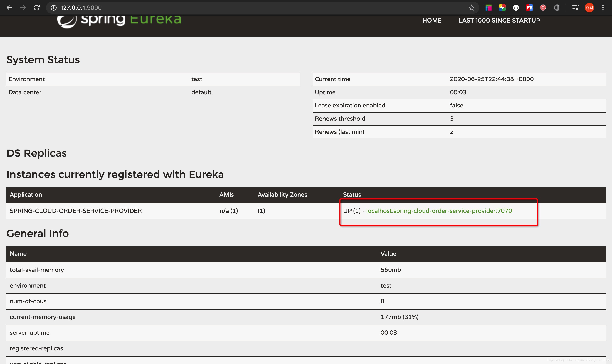Click the current-memory-usage value 177mb (31%)
The height and width of the screenshot is (364, 612).
tap(399, 317)
